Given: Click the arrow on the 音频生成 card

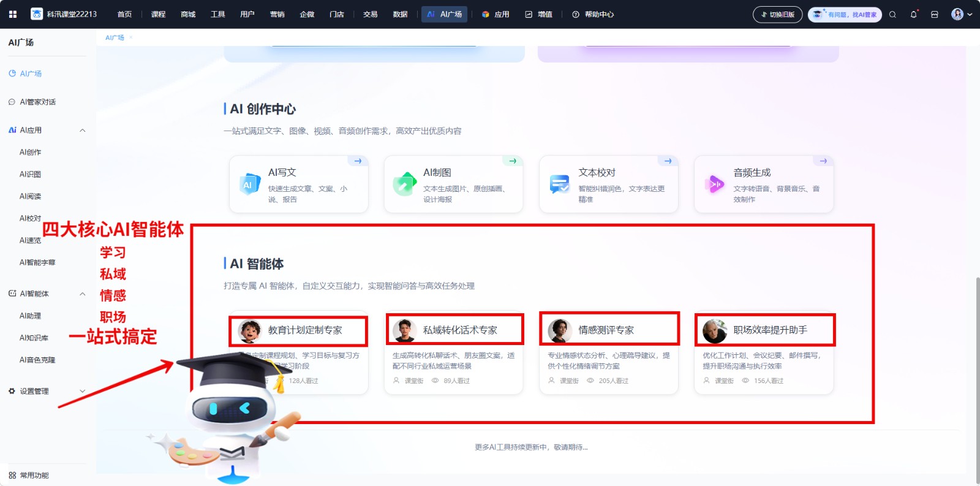Looking at the screenshot, I should (823, 161).
